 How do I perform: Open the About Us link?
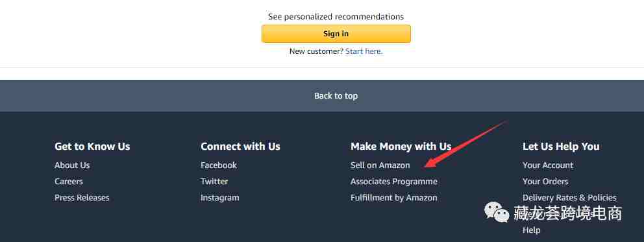72,165
